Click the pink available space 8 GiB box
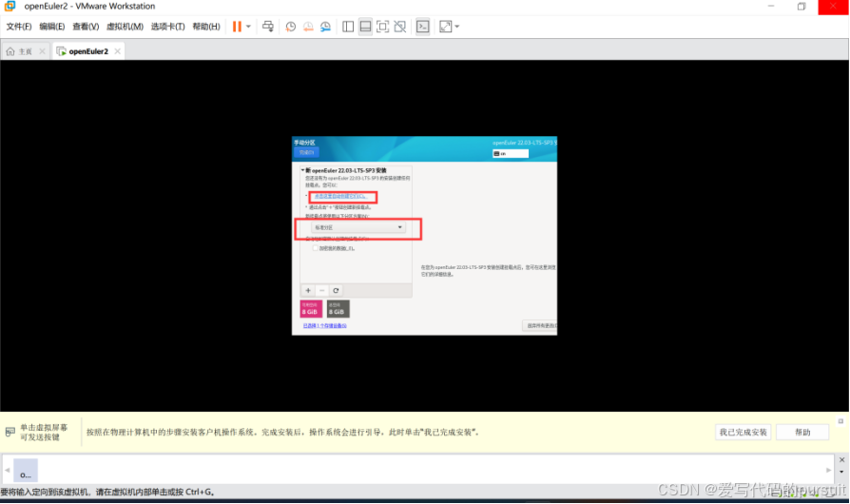This screenshot has width=850, height=504. (x=311, y=309)
